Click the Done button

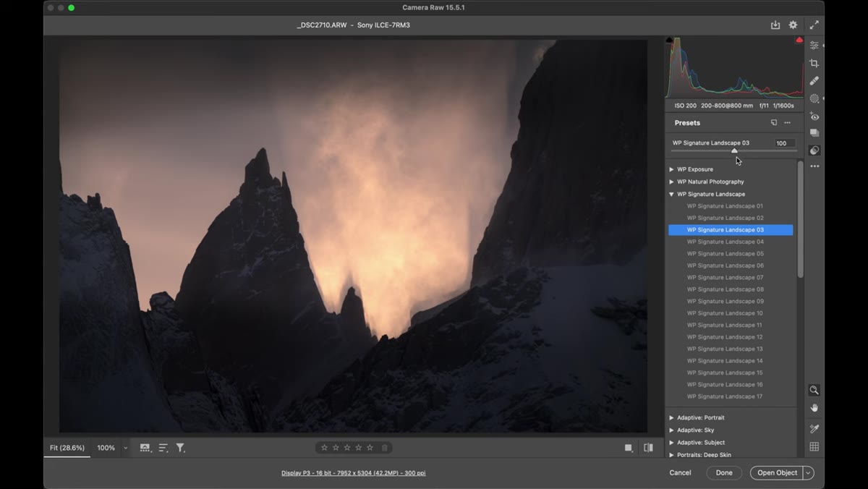click(x=724, y=473)
